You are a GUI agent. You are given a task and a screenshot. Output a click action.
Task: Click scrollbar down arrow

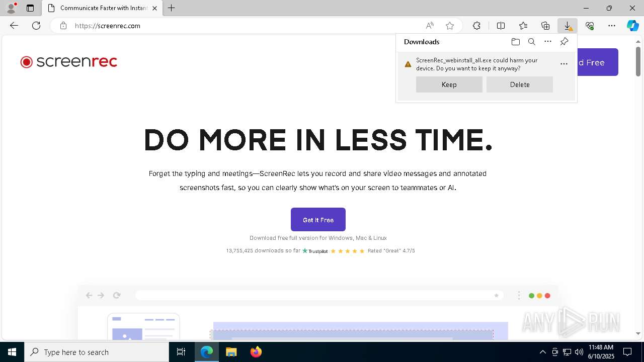click(x=638, y=333)
